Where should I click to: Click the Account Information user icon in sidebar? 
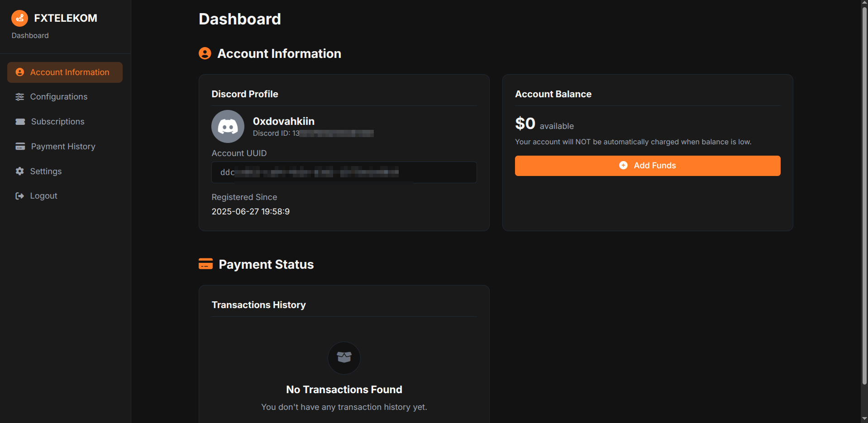tap(19, 72)
